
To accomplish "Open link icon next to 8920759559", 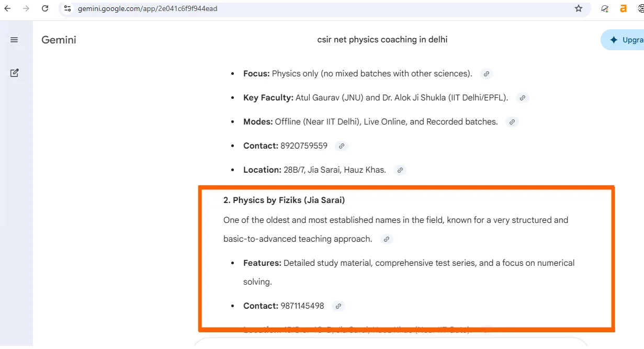I will pos(342,146).
